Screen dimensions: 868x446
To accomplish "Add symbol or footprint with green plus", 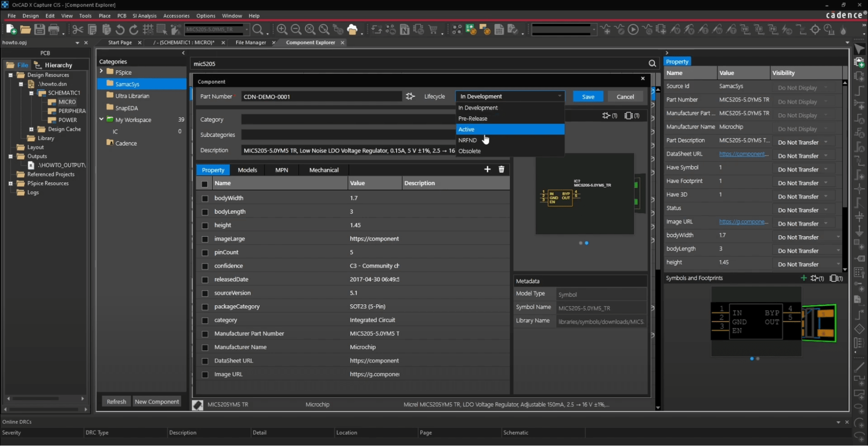I will coord(804,278).
